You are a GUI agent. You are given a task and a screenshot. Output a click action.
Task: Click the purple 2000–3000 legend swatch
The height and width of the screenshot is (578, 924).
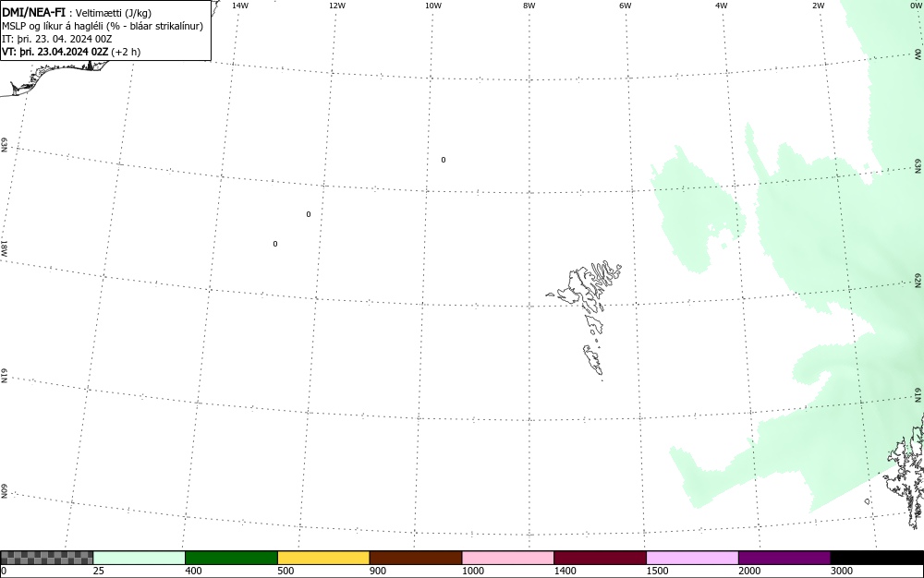click(x=784, y=558)
